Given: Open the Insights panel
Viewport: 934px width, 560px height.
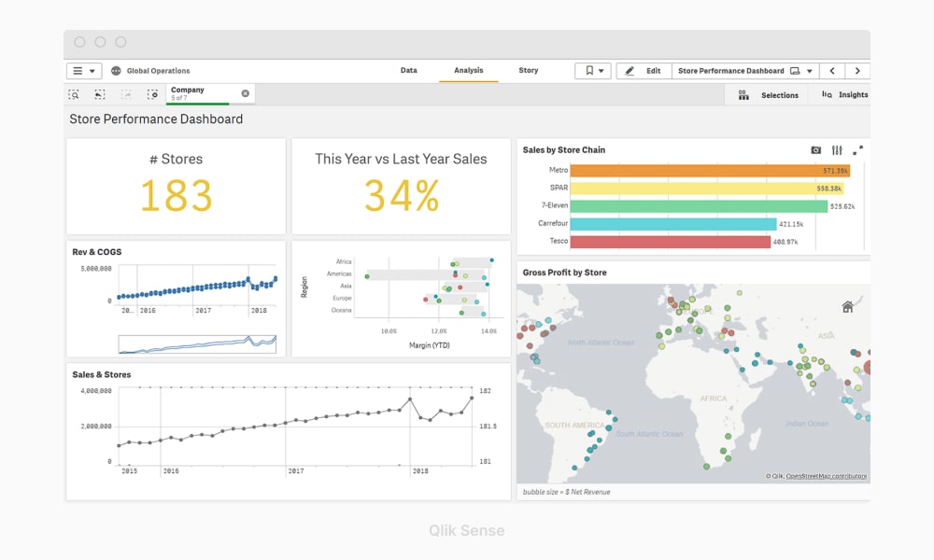Looking at the screenshot, I should click(x=844, y=94).
